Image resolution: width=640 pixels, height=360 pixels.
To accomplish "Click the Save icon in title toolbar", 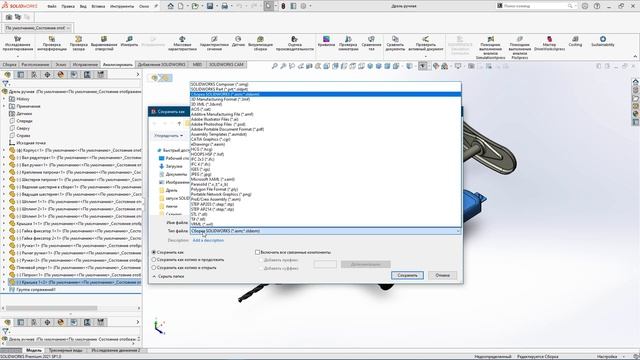I will 210,6.
